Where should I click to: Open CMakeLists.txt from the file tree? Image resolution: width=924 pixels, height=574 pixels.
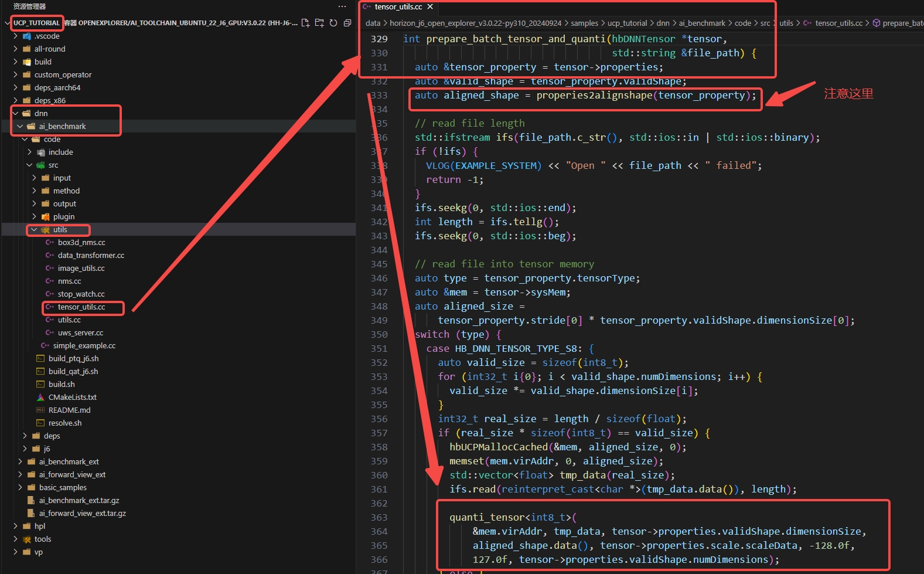72,397
